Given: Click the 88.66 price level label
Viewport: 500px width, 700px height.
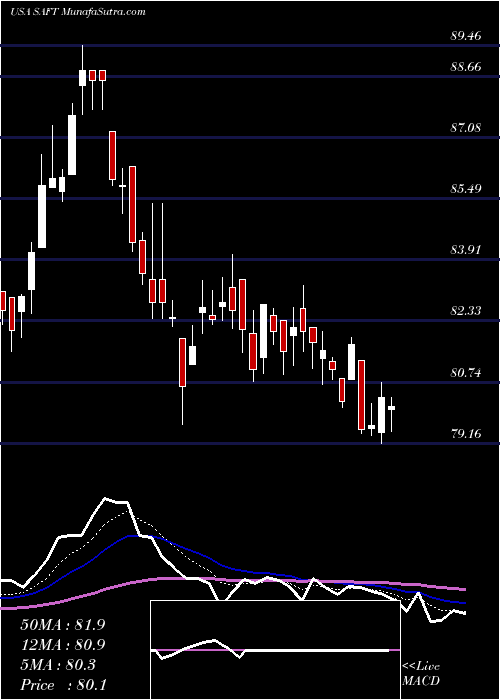Looking at the screenshot, I should (x=466, y=67).
